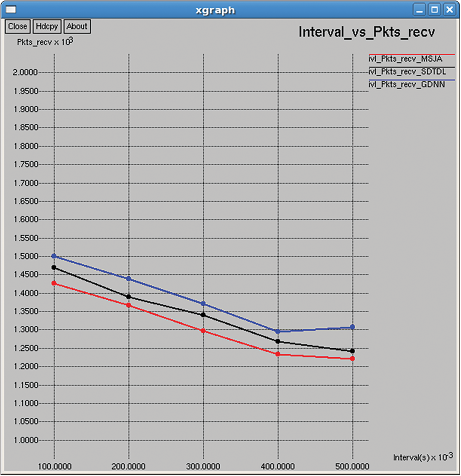Click the red MSJA point at 400.0000

pyautogui.click(x=278, y=354)
